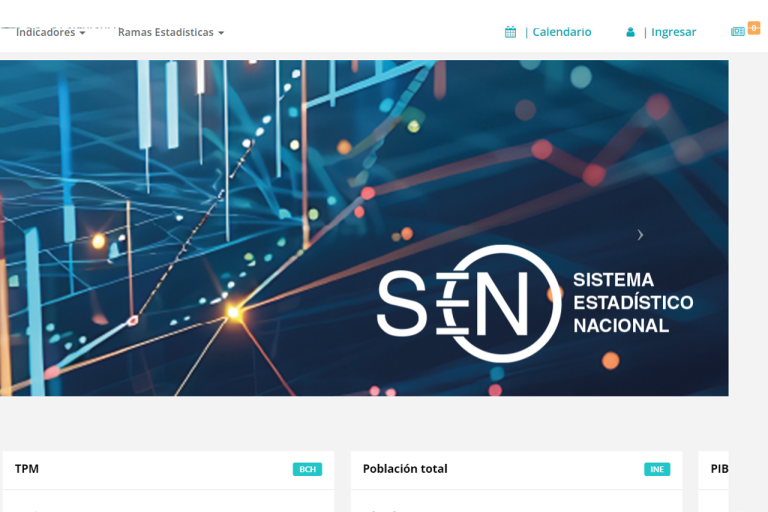This screenshot has width=768, height=512.
Task: Click the user silhouette icon
Action: (x=630, y=32)
